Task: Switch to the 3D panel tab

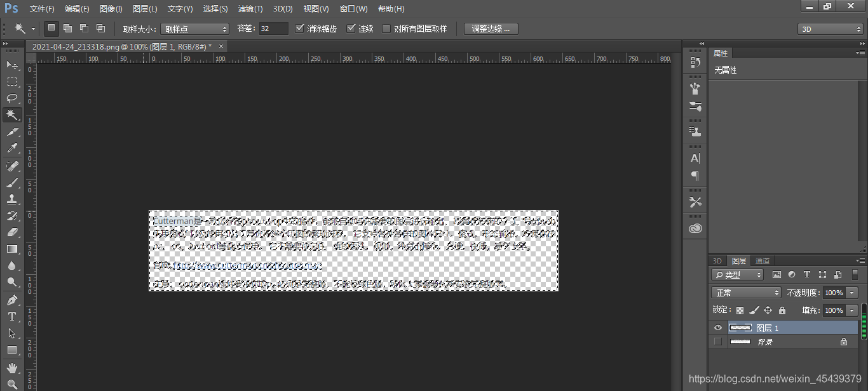Action: (717, 261)
